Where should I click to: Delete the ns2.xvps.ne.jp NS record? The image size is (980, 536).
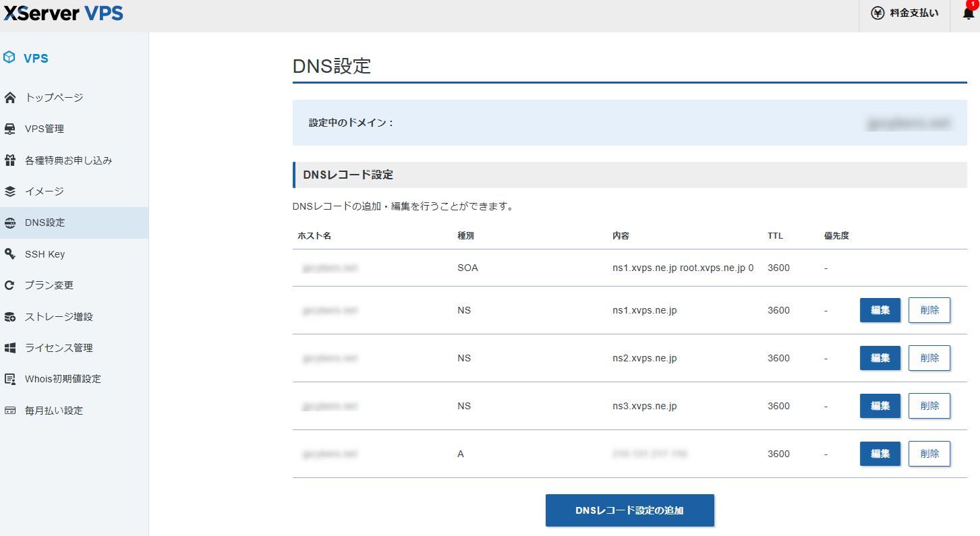[929, 358]
